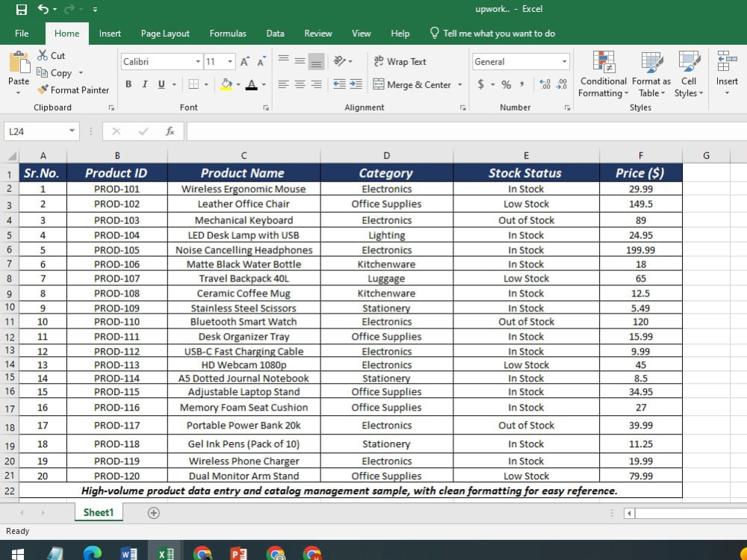Toggle Underline formatting
This screenshot has height=560, width=747.
click(161, 84)
